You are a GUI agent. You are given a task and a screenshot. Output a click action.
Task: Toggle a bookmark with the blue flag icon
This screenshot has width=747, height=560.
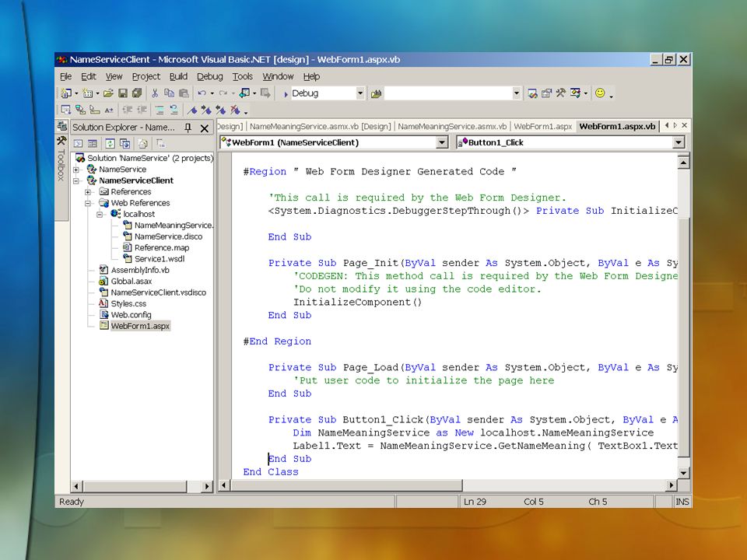point(192,110)
